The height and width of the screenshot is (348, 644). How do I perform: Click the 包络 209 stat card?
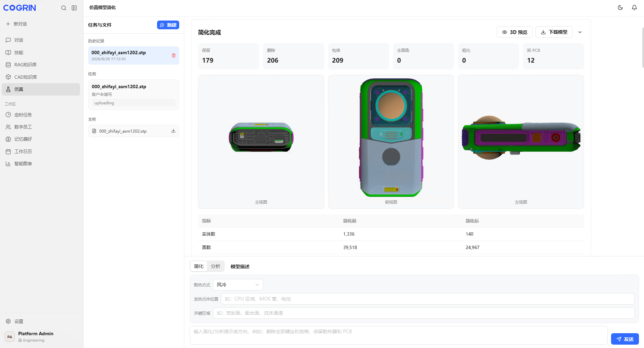tap(358, 56)
